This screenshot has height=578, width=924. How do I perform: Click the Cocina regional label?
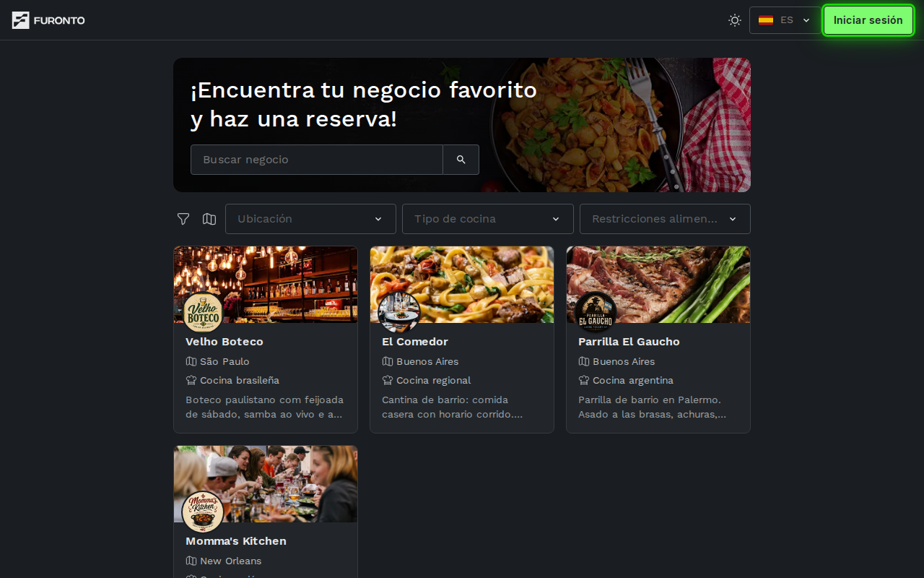(433, 380)
